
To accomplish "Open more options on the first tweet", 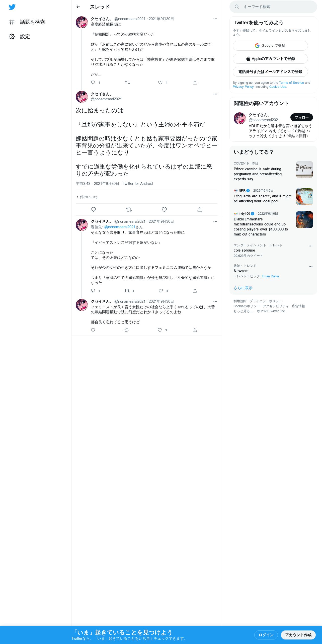I will (x=215, y=19).
